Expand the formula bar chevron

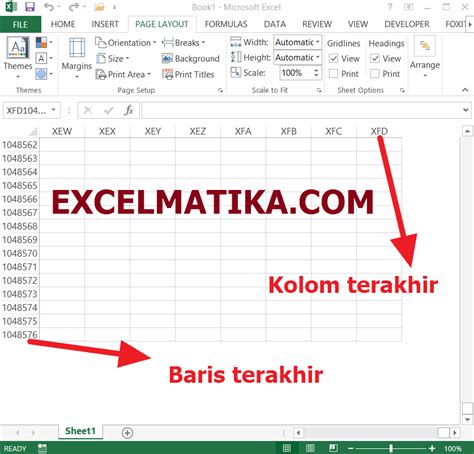[x=466, y=110]
